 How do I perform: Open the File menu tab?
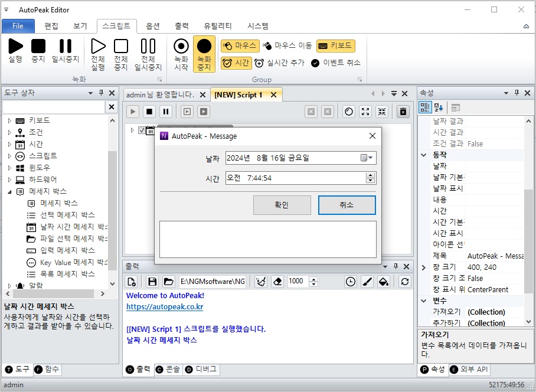(x=18, y=26)
